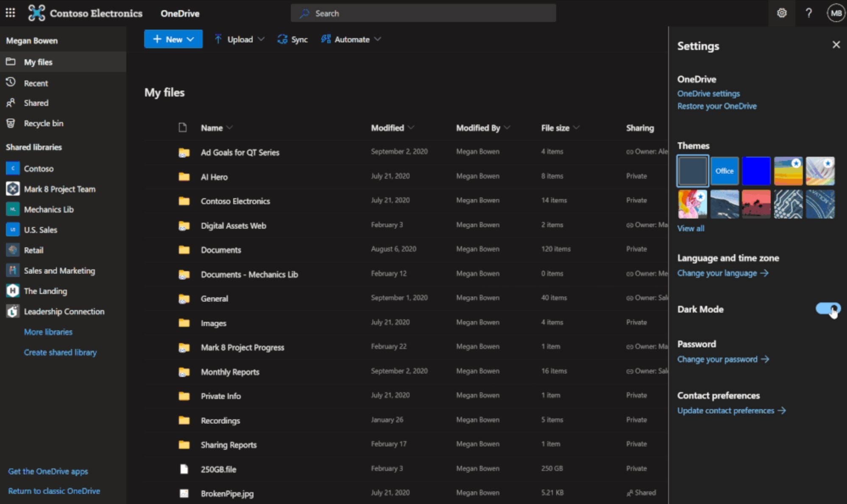This screenshot has width=847, height=504.
Task: Open the Mechanics Lib library icon
Action: 13,209
